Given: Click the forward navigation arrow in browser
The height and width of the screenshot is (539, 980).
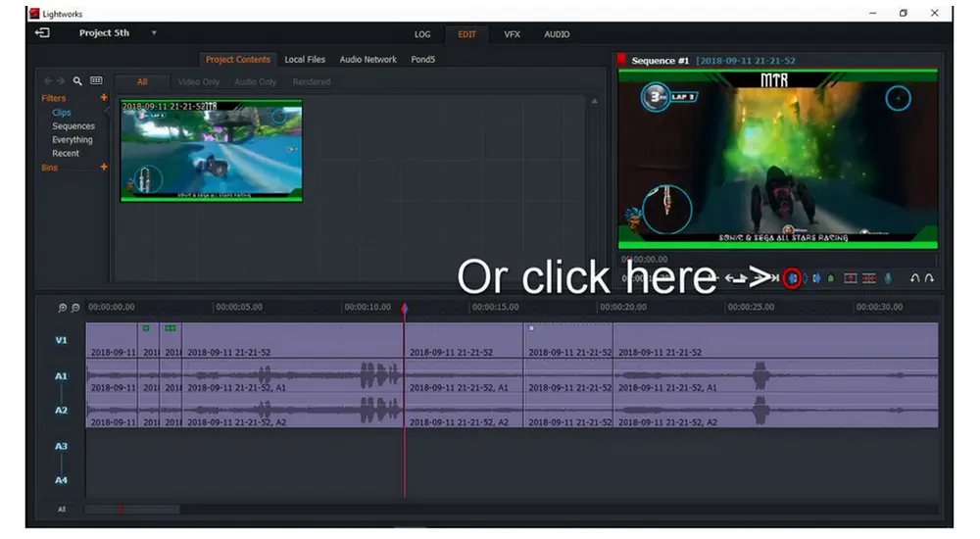Looking at the screenshot, I should pyautogui.click(x=61, y=80).
